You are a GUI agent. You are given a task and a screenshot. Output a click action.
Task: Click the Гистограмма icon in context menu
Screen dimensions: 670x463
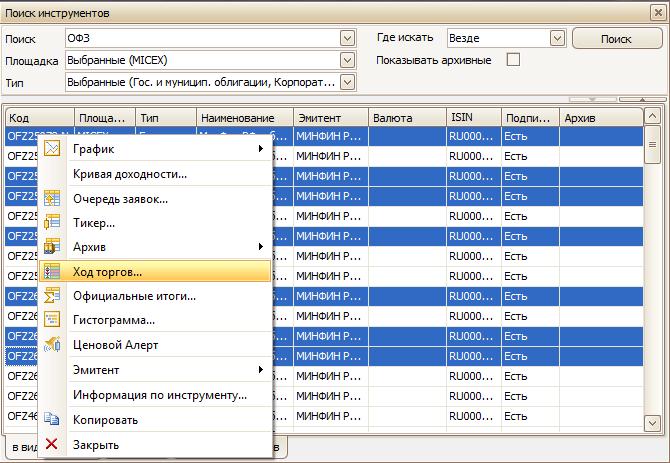pyautogui.click(x=53, y=320)
